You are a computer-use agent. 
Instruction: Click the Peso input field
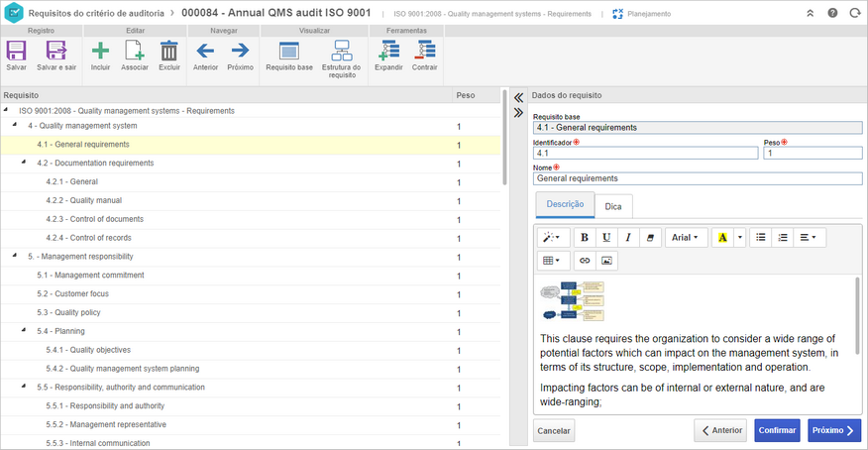pyautogui.click(x=813, y=154)
